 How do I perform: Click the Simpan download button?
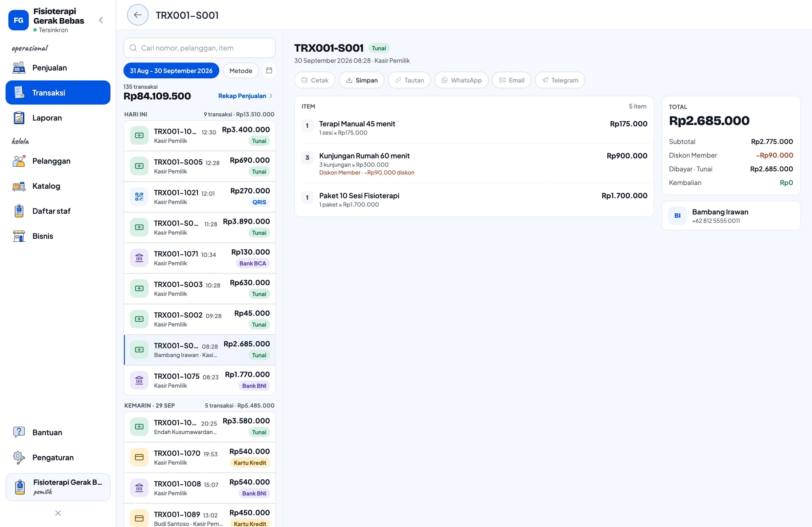[x=362, y=80]
